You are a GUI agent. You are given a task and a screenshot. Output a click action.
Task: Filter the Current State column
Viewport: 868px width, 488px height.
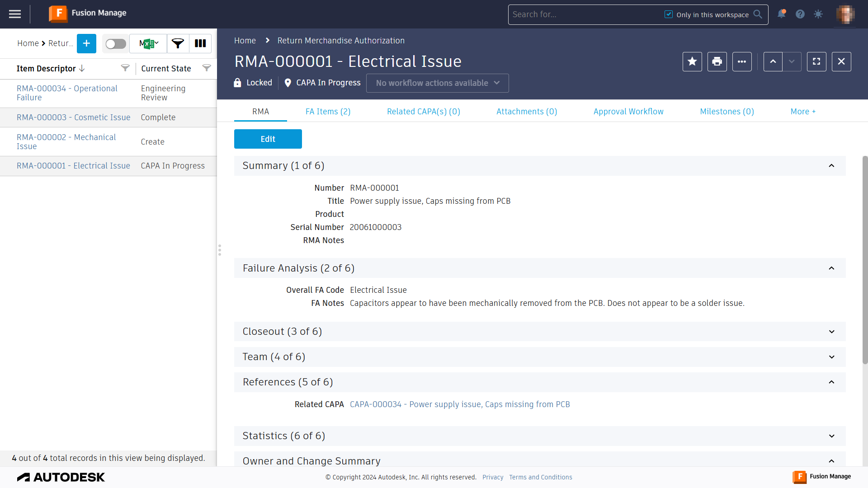point(207,68)
